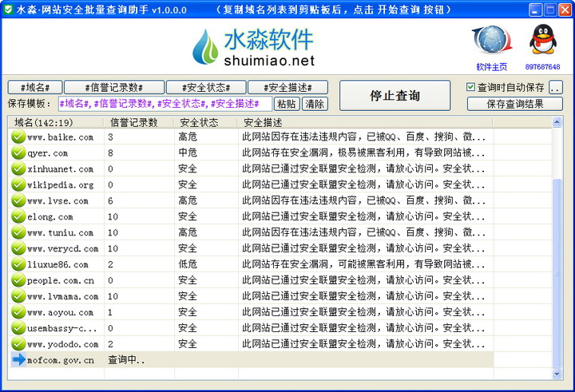Image resolution: width=575 pixels, height=392 pixels.
Task: Select the elong.com domain text
Action: tap(50, 217)
